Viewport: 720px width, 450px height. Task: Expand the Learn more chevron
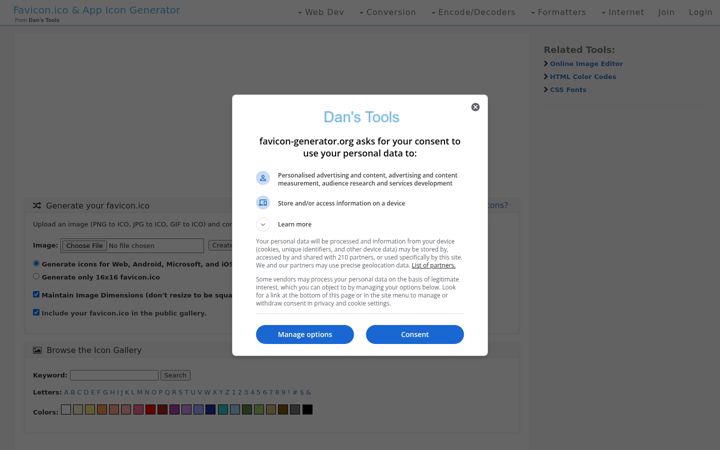(263, 224)
